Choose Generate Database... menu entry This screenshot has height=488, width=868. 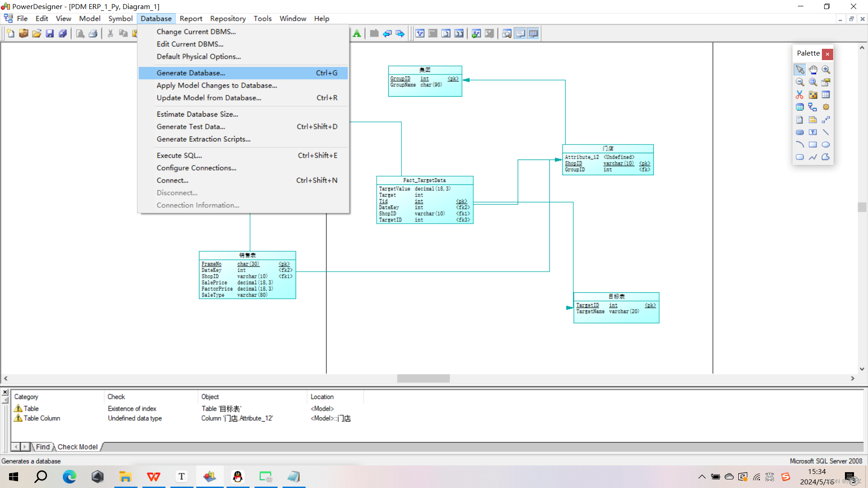point(243,73)
